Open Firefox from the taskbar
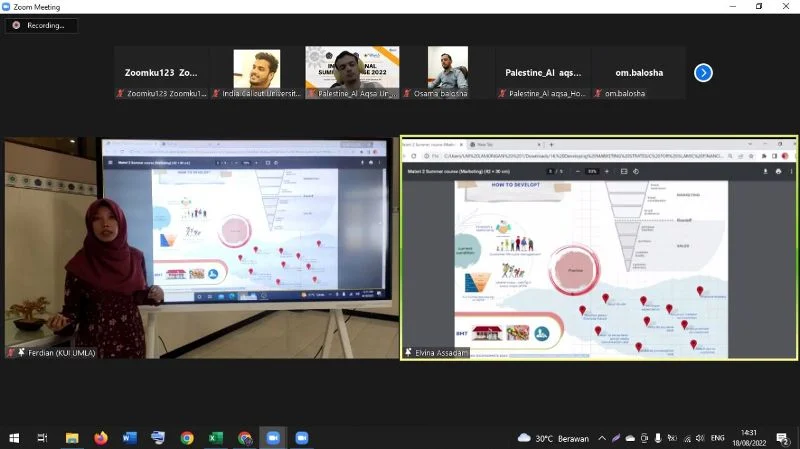The height and width of the screenshot is (449, 800). point(100,438)
